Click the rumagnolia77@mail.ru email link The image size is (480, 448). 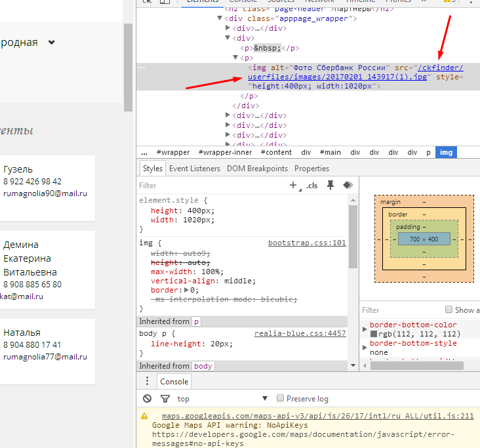tap(45, 357)
